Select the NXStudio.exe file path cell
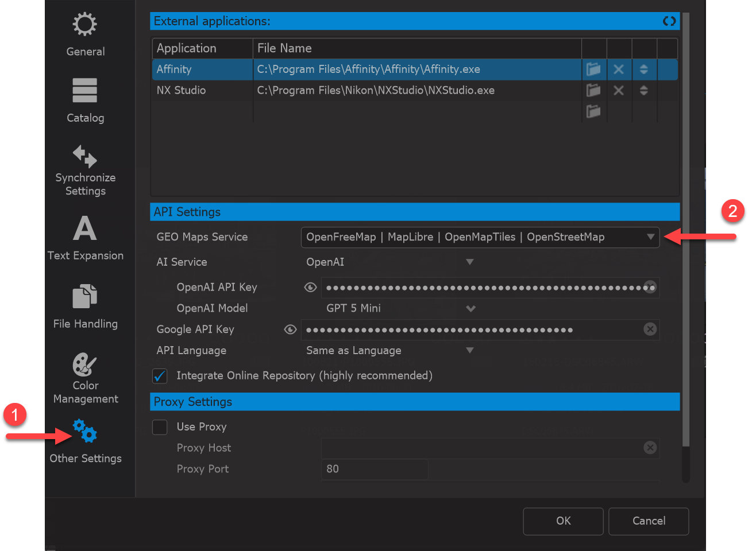Image resolution: width=756 pixels, height=551 pixels. pyautogui.click(x=417, y=90)
